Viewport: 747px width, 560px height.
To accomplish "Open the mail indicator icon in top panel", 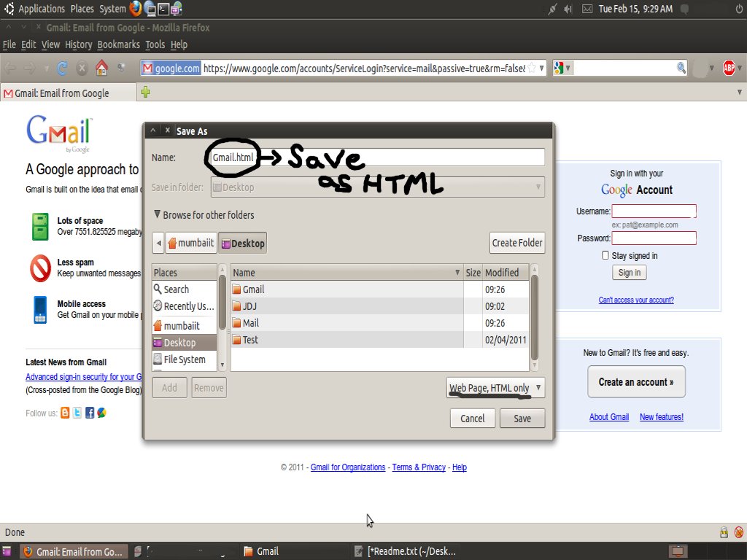I will pyautogui.click(x=587, y=9).
